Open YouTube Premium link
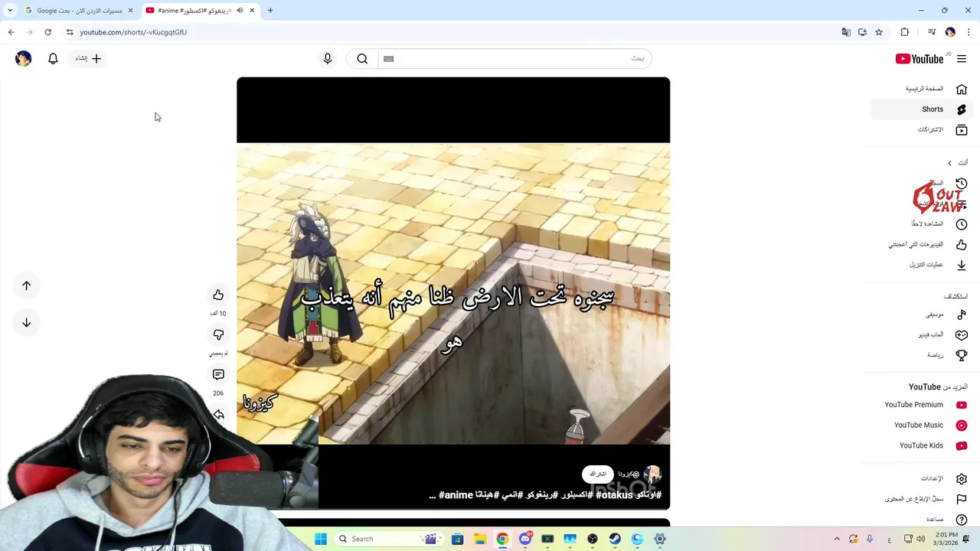Image resolution: width=980 pixels, height=551 pixels. point(922,405)
